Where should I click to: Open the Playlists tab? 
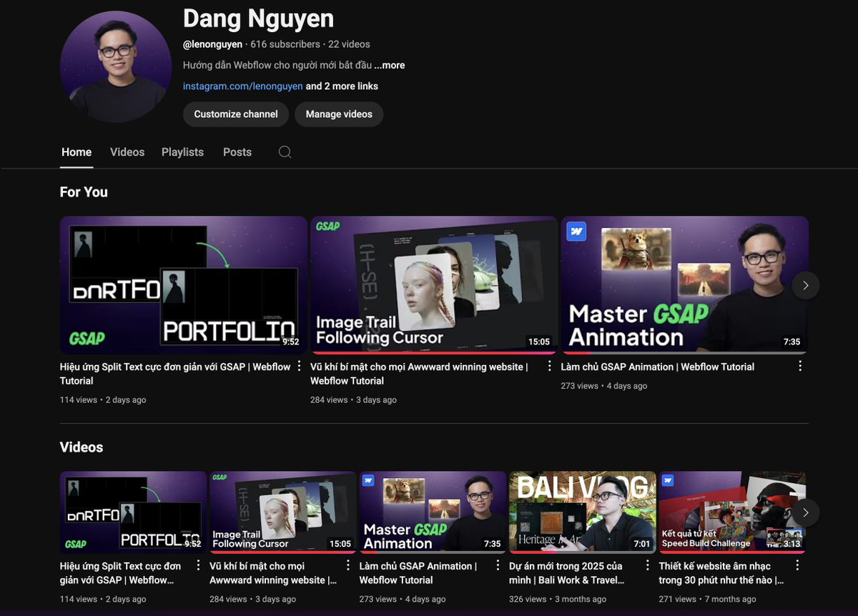click(182, 152)
